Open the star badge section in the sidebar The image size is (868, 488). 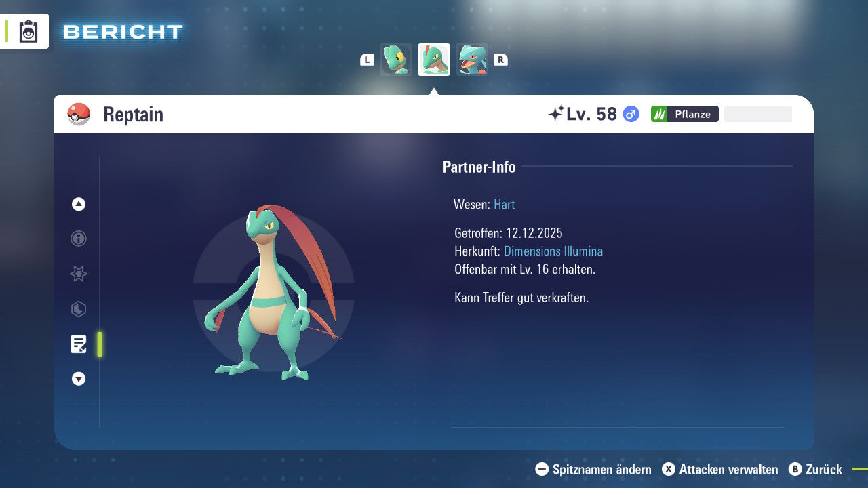[x=78, y=274]
